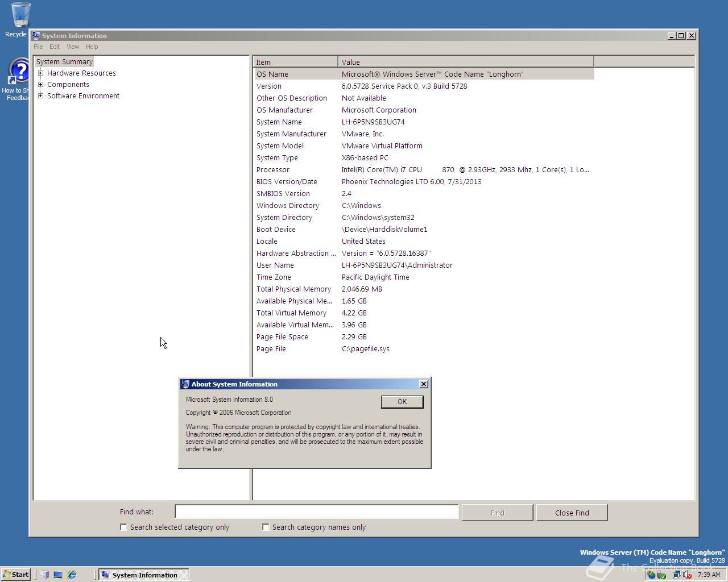This screenshot has width=728, height=582.
Task: Click the System Information title bar icon
Action: coord(36,35)
